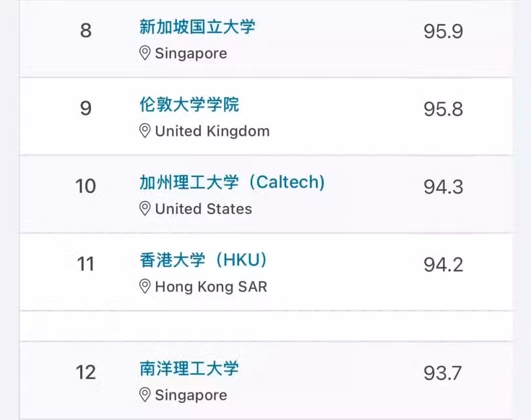This screenshot has width=531, height=420.
Task: Click rank number 10 in Caltech row
Action: pyautogui.click(x=86, y=186)
